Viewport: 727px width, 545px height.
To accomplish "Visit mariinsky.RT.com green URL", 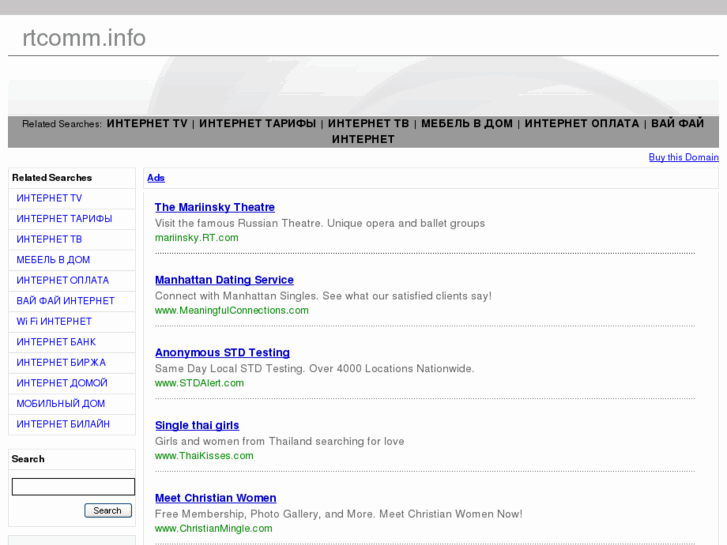I will (x=197, y=237).
